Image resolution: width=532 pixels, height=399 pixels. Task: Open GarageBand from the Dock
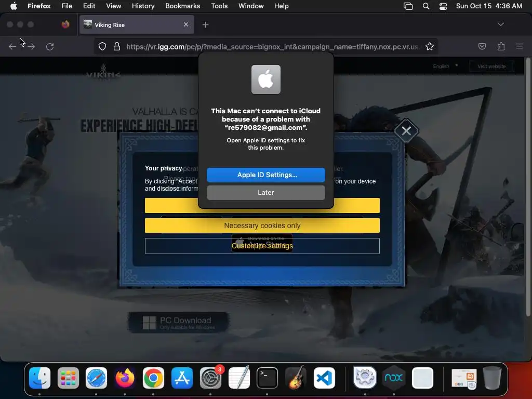point(296,378)
